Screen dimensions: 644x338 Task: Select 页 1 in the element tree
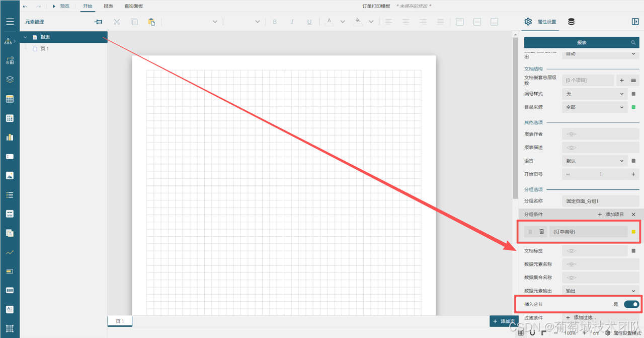tap(44, 49)
